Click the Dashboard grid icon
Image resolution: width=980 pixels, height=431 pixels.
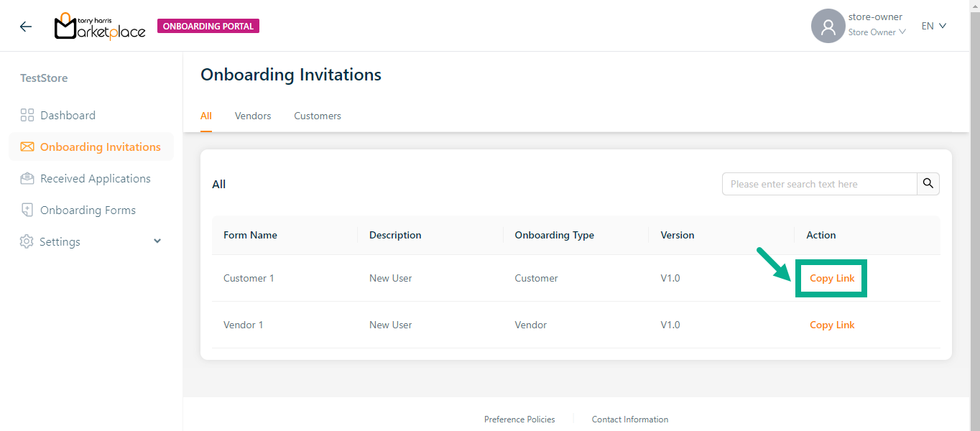pyautogui.click(x=27, y=115)
